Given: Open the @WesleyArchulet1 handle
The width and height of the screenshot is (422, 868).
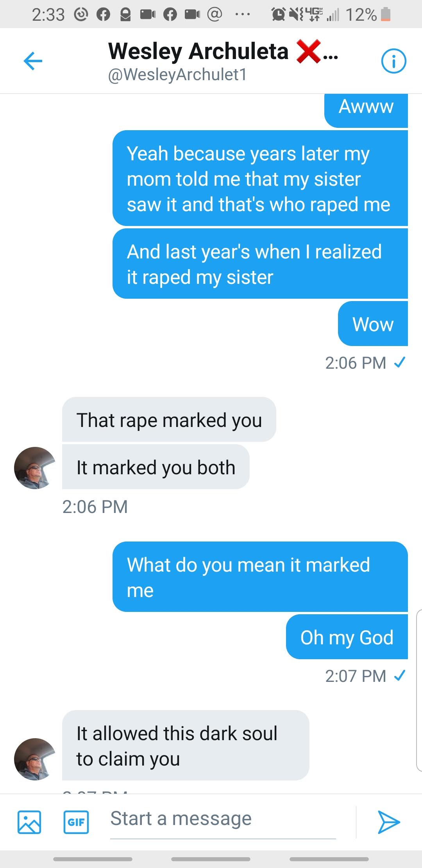Looking at the screenshot, I should (x=177, y=75).
